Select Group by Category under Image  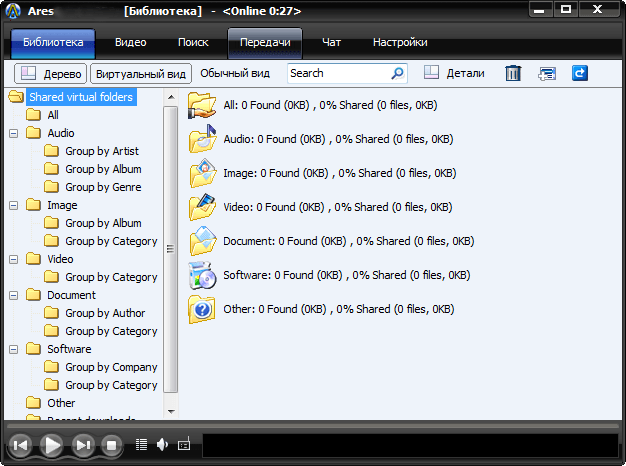click(111, 241)
